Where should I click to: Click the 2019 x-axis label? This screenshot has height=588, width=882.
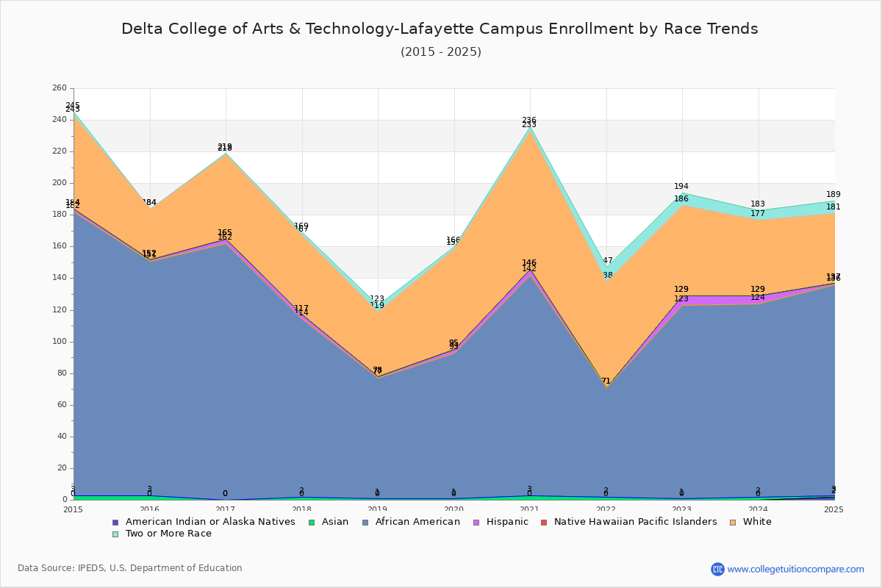click(378, 509)
